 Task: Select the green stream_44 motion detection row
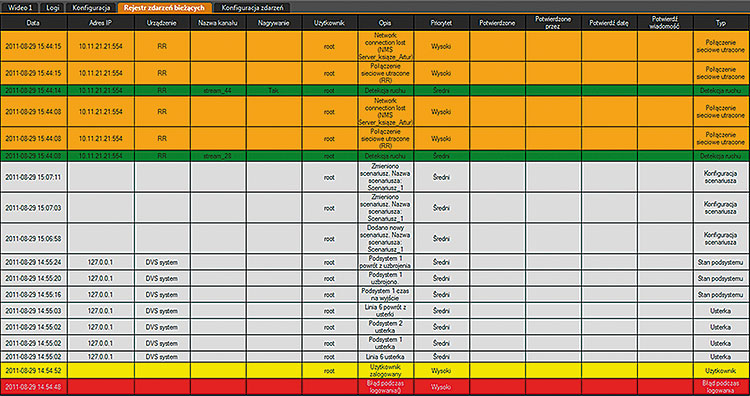coord(375,90)
